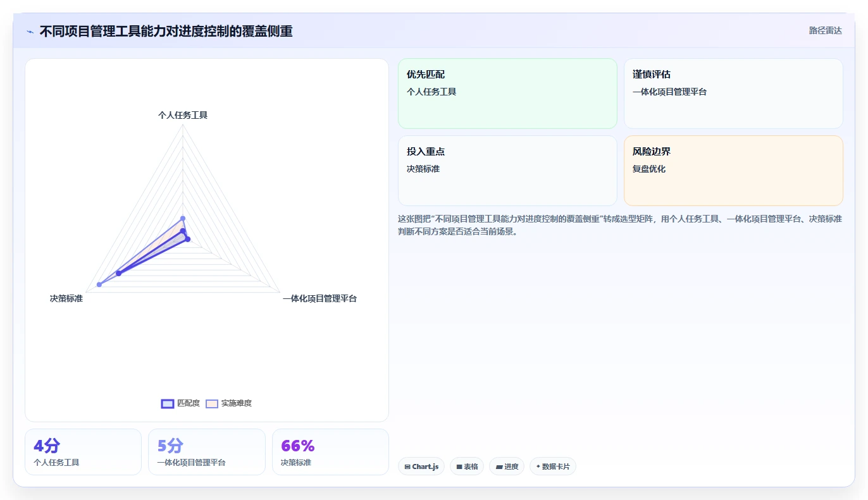The image size is (868, 500).
Task: Click the 一体化项目管理平台 radar axis label
Action: coord(319,298)
